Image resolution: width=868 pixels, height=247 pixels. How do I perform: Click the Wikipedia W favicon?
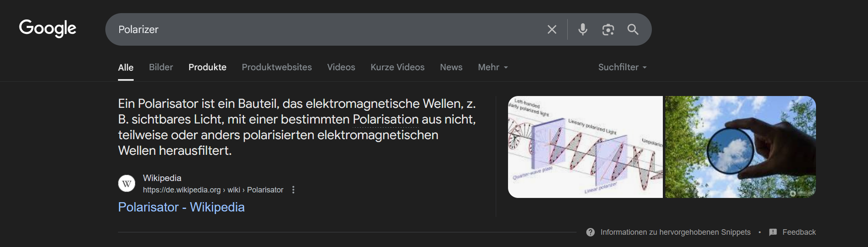[x=126, y=184]
